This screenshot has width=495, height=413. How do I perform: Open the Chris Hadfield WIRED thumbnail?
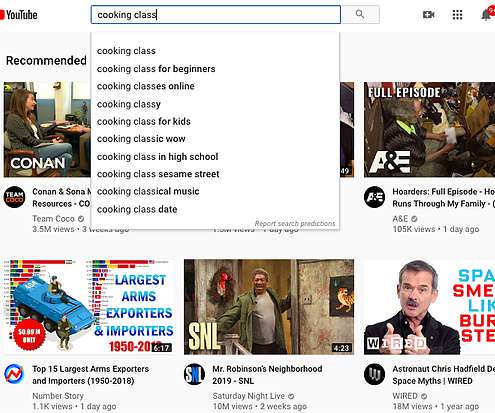pyautogui.click(x=429, y=307)
